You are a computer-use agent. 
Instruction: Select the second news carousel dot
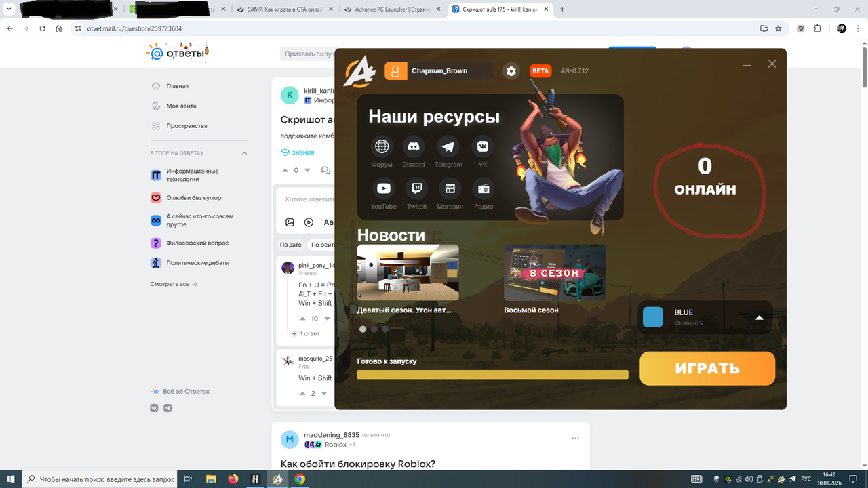point(374,329)
